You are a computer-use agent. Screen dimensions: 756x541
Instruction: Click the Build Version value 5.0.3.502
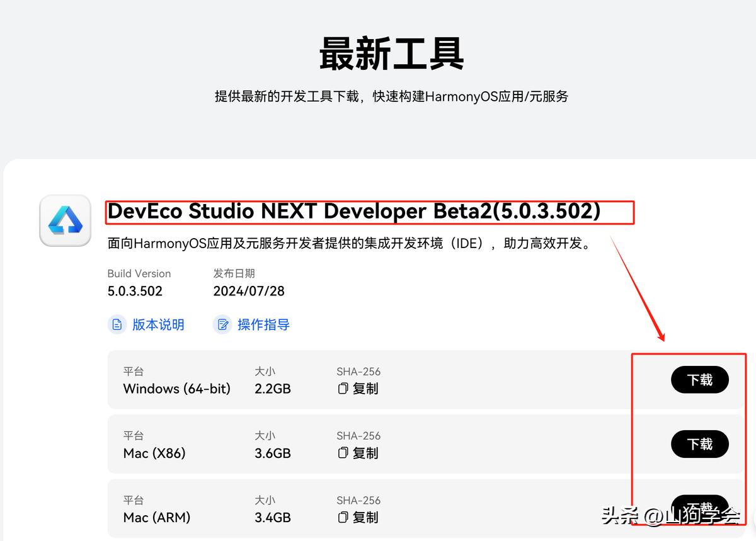click(x=135, y=291)
